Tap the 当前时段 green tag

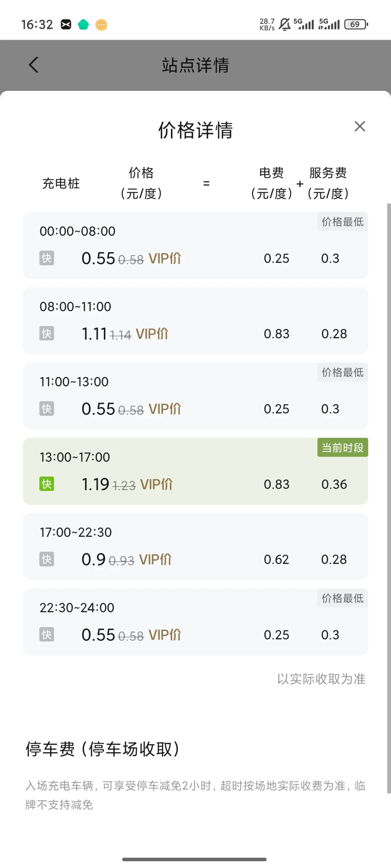click(342, 447)
